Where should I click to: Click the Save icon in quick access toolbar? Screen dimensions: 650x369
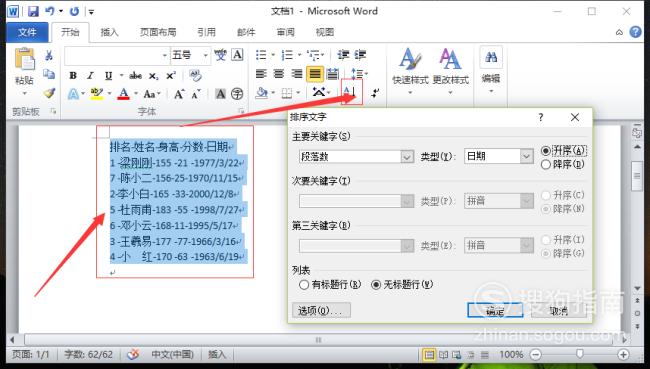[33, 11]
